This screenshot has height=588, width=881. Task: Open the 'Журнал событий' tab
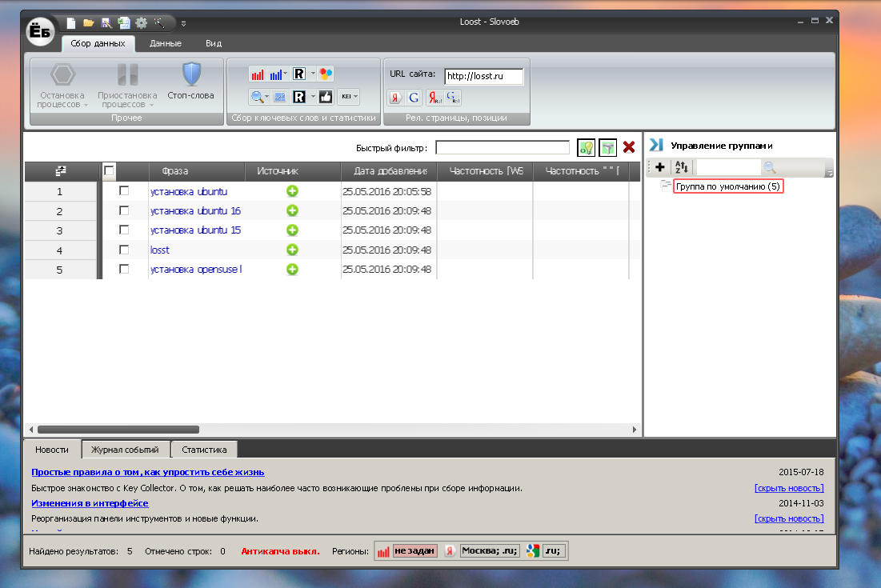[x=125, y=450]
